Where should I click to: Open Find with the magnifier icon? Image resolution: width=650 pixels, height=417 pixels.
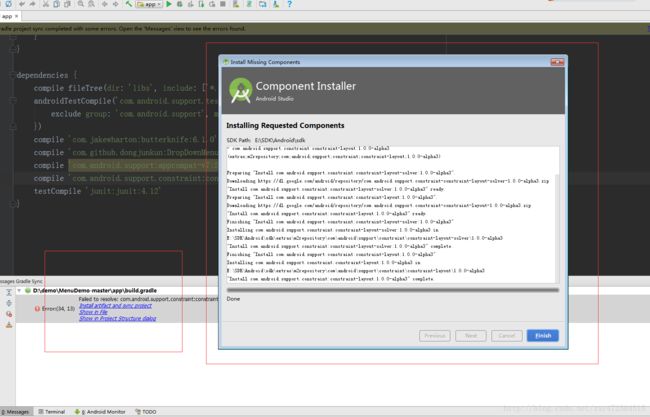coord(80,4)
